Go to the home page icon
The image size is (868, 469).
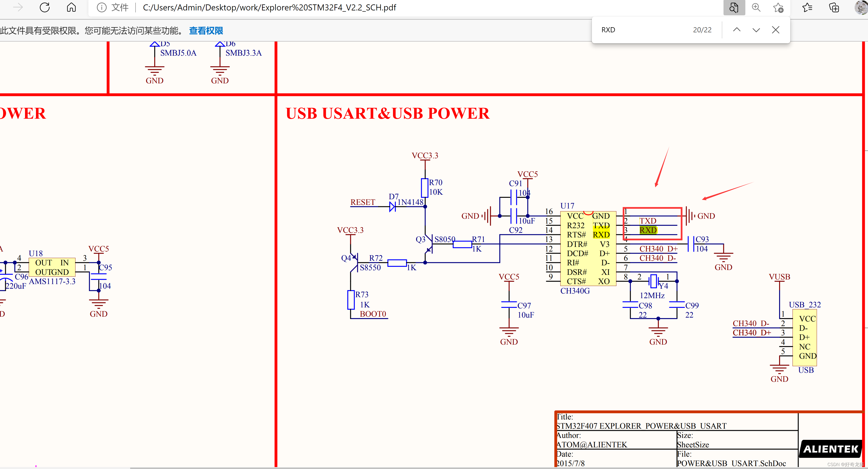tap(71, 8)
